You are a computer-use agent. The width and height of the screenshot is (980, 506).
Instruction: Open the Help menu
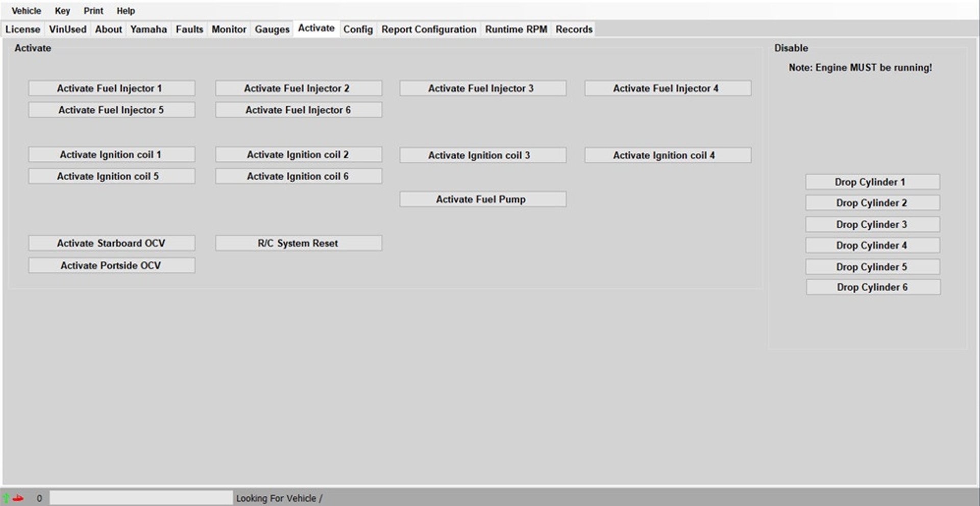click(x=126, y=11)
